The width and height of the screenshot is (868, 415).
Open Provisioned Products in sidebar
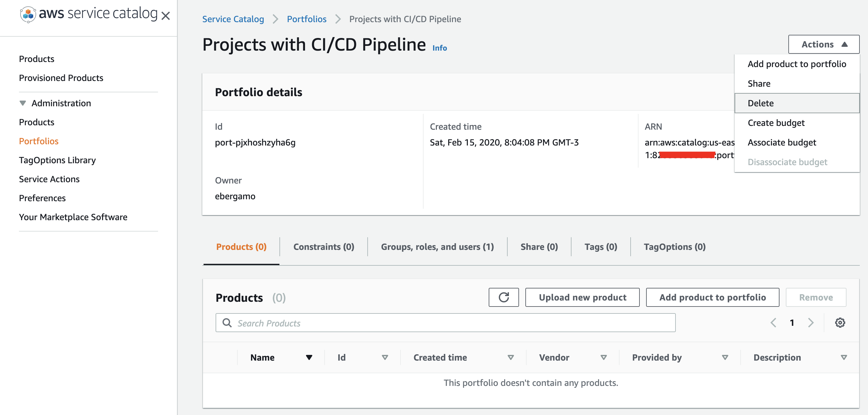click(61, 78)
